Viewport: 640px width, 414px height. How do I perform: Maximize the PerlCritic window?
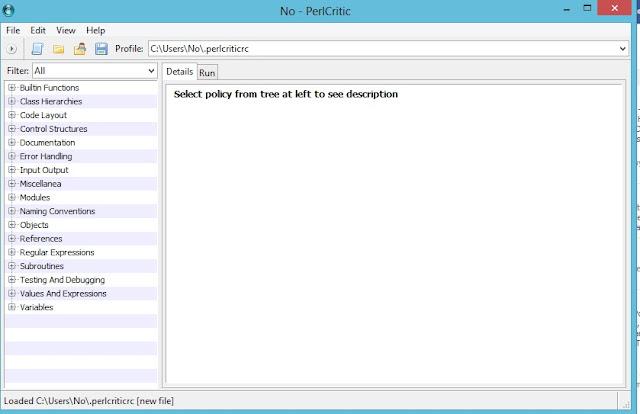[587, 8]
